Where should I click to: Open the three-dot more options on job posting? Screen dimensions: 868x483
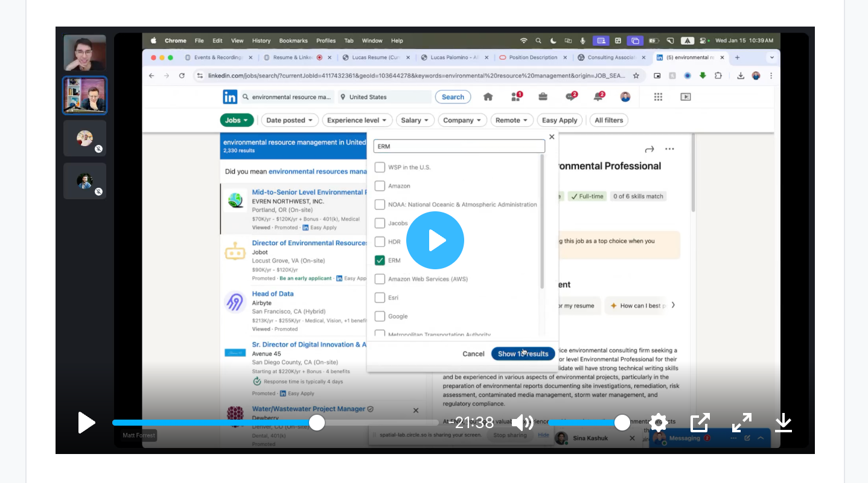[x=669, y=149]
